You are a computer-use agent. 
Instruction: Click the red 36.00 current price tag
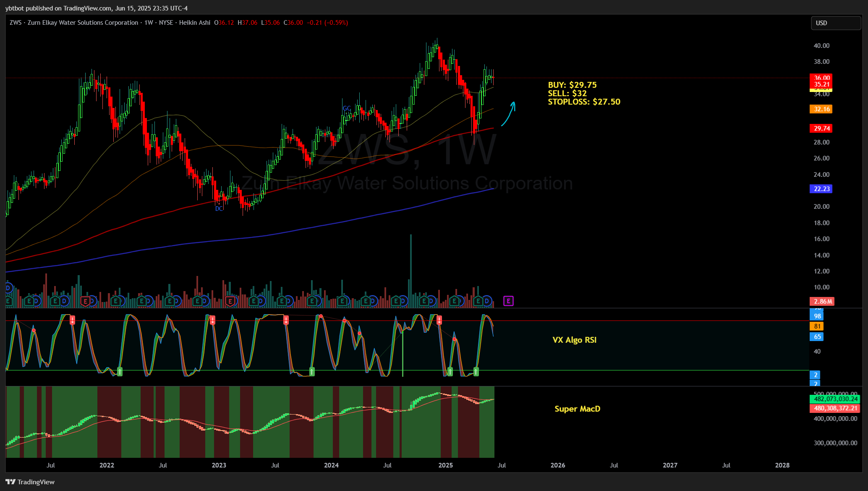[x=821, y=78]
